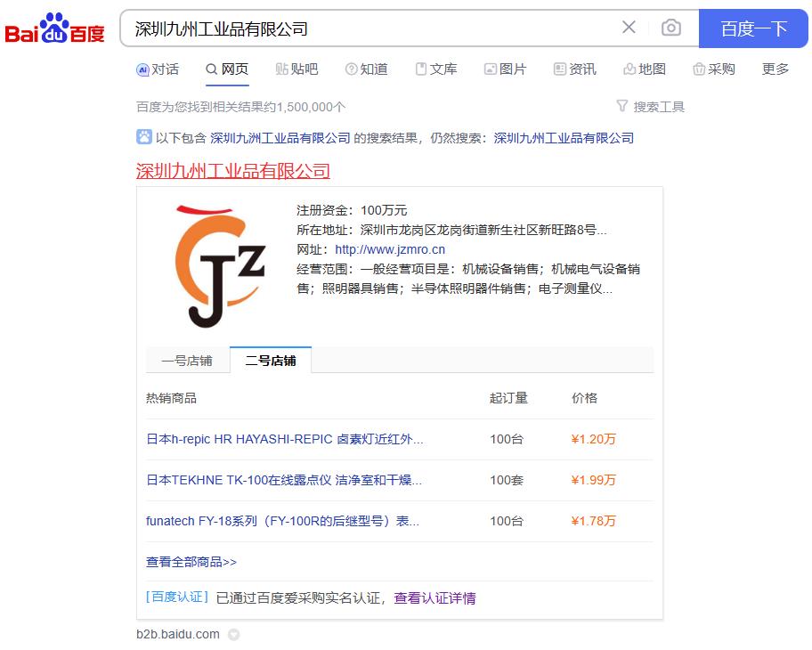
Task: Visit the http://www.jzmro.cn website link
Action: coord(389,249)
